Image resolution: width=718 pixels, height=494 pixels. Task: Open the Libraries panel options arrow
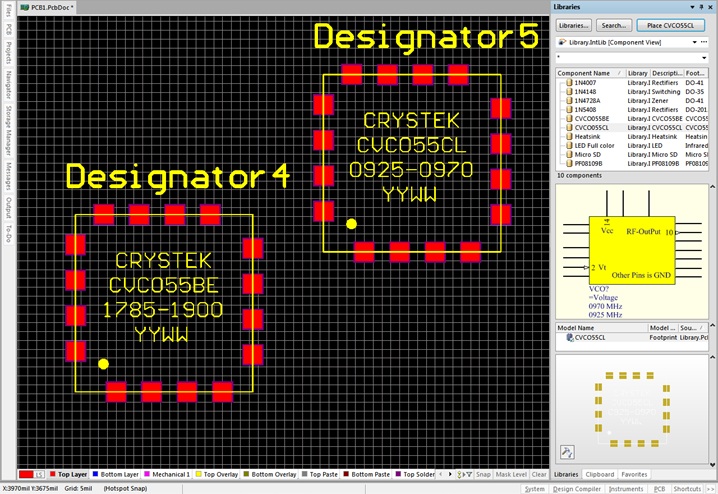[692, 7]
